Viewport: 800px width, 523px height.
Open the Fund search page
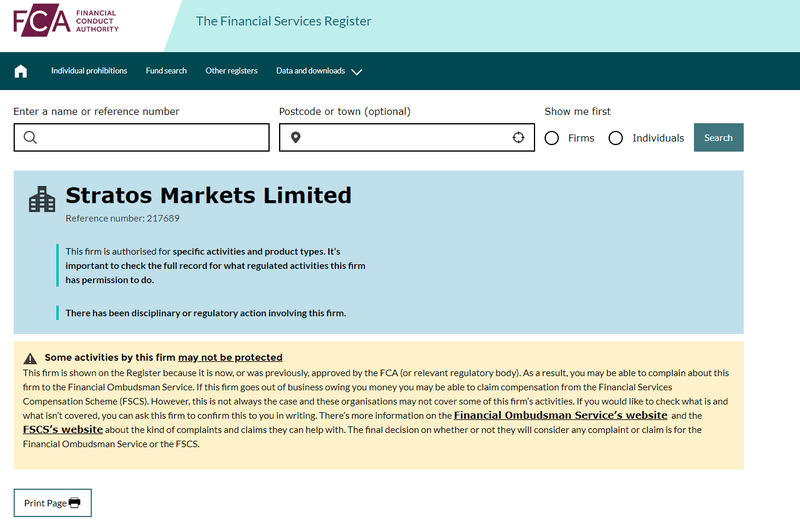pyautogui.click(x=166, y=71)
